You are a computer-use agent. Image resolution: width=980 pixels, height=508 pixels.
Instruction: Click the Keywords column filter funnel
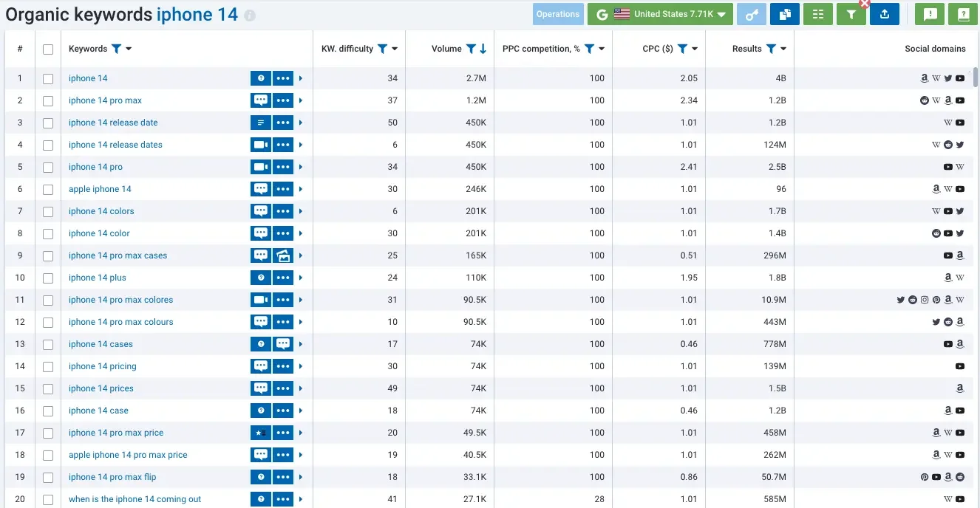pyautogui.click(x=116, y=49)
